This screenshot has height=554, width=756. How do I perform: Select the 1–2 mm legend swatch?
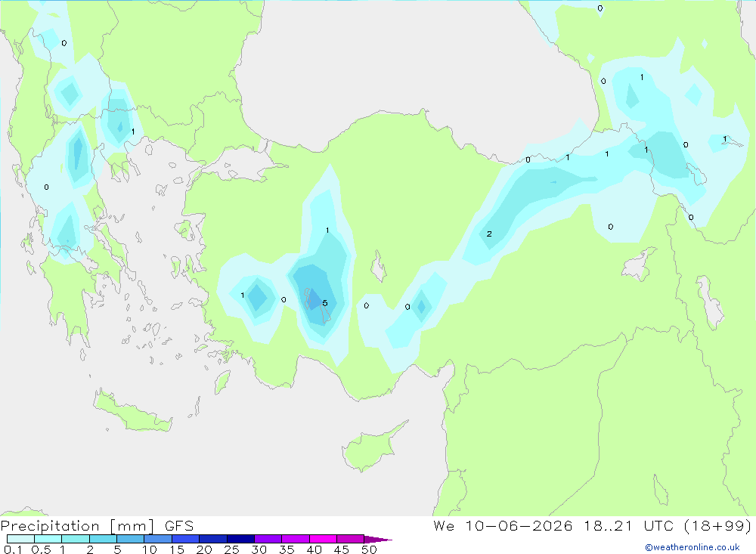click(75, 539)
